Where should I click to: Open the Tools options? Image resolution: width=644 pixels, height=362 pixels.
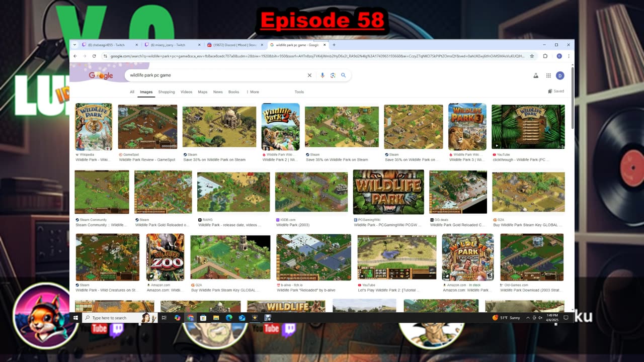click(299, 92)
